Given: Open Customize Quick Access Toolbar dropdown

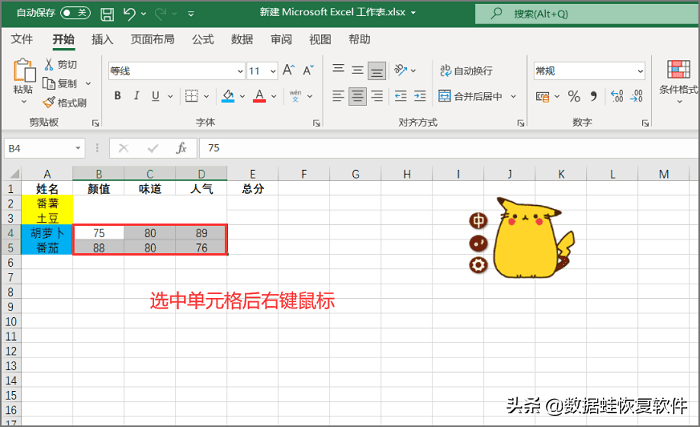Looking at the screenshot, I should pyautogui.click(x=191, y=14).
